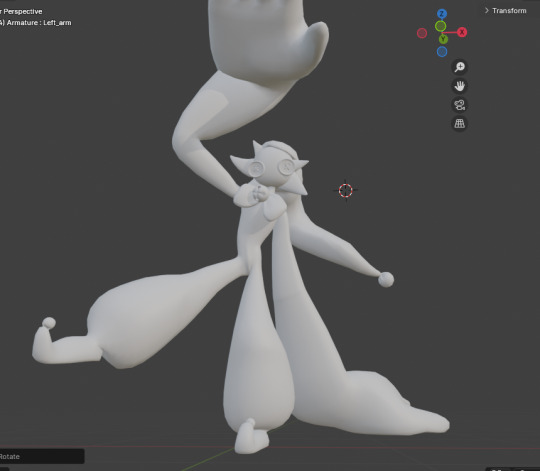Click the negative Y axis circle
Image resolution: width=540 pixels, height=471 pixels.
(440, 26)
